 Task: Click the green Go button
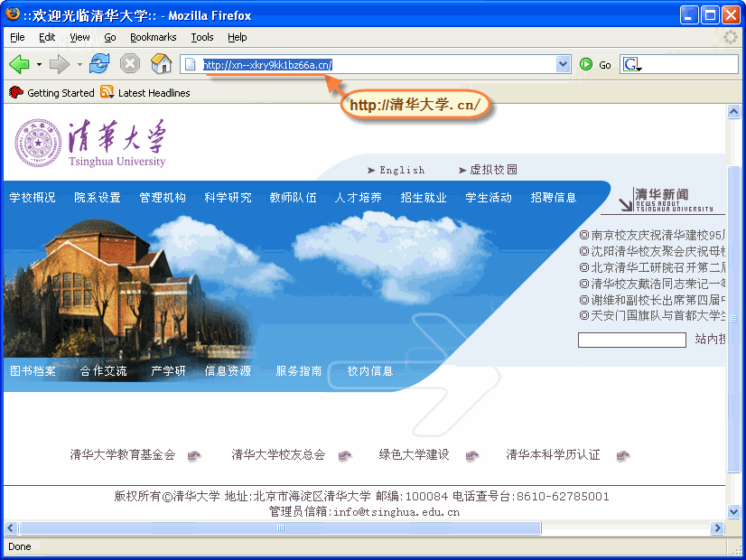595,65
